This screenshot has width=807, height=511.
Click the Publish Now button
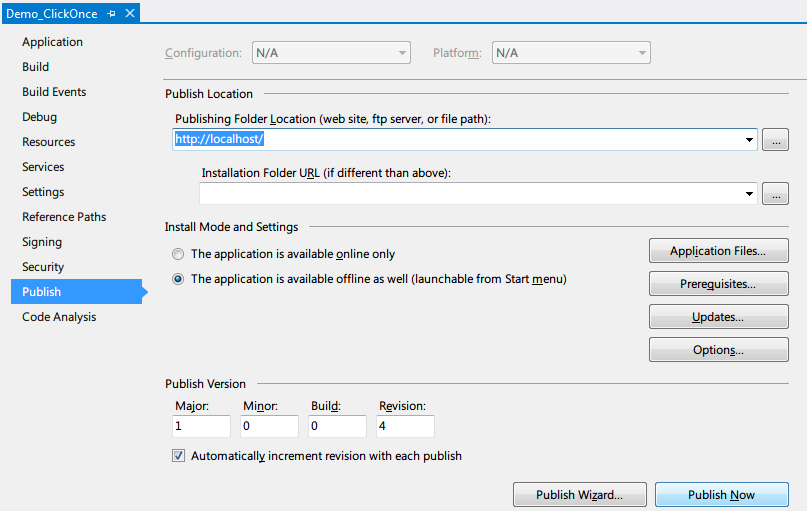721,494
